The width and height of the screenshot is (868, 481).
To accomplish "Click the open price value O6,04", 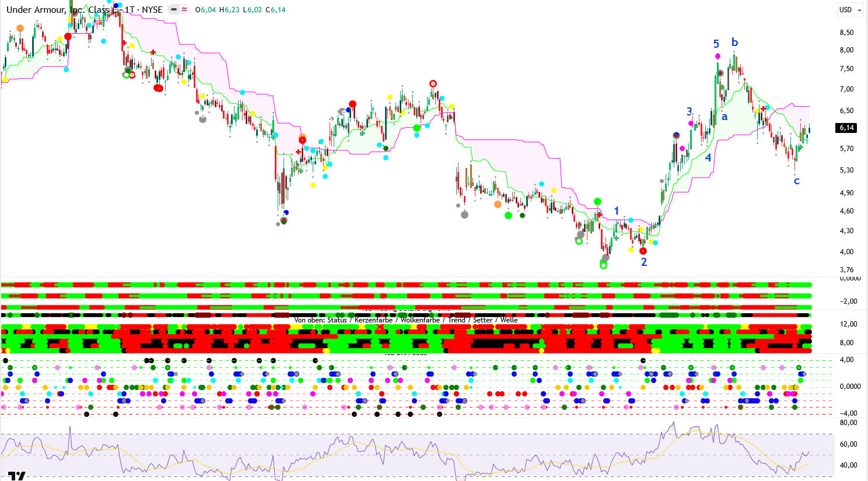I will click(x=205, y=10).
